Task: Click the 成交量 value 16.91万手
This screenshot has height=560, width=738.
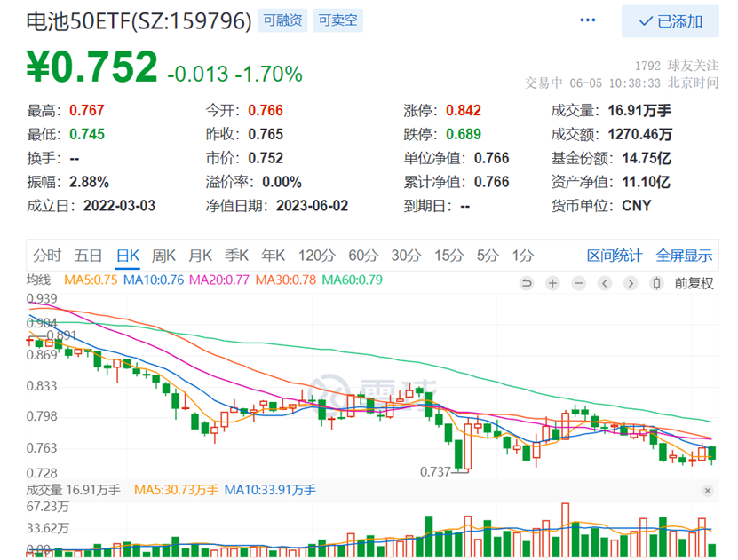Action: tap(639, 111)
